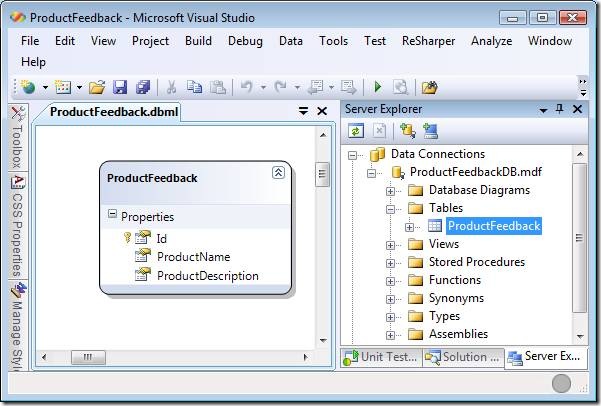Expand the Assemblies folder

point(390,335)
